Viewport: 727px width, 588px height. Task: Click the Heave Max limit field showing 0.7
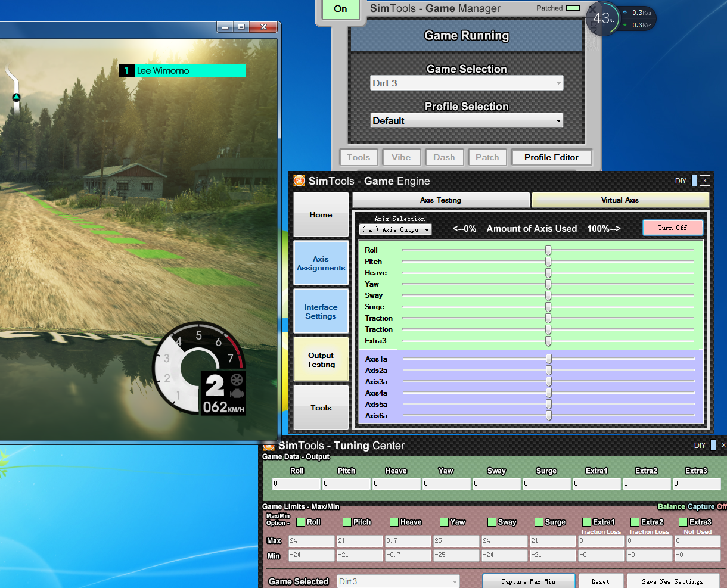(x=408, y=541)
